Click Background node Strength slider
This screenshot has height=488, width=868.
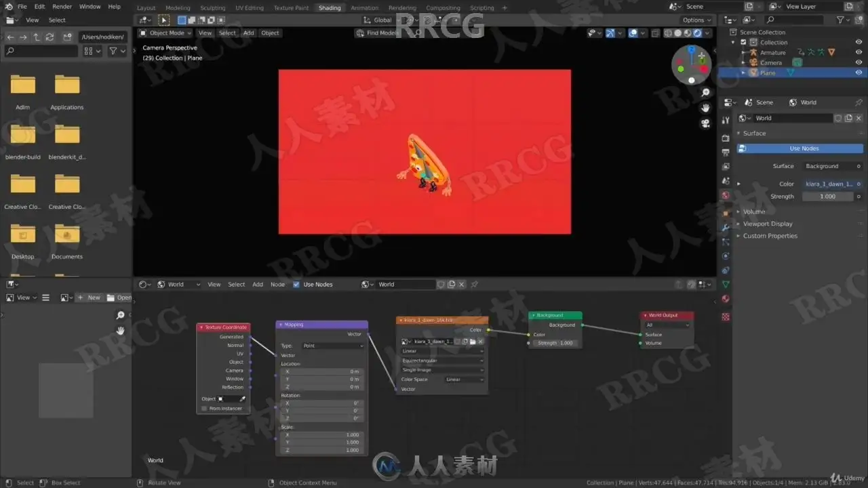click(x=556, y=343)
